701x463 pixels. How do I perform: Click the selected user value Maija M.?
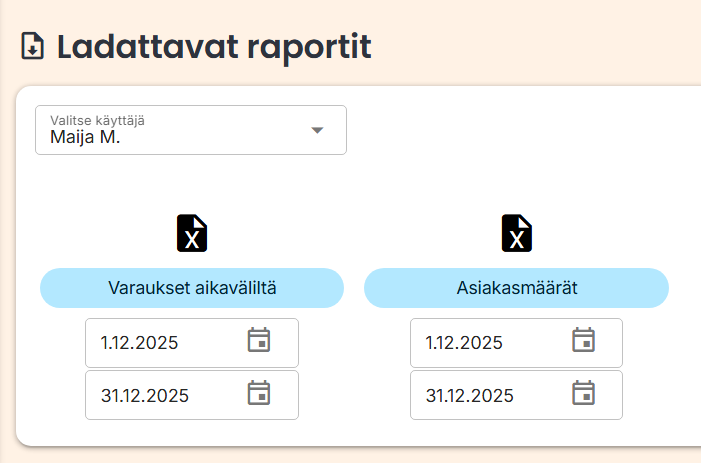(x=85, y=138)
